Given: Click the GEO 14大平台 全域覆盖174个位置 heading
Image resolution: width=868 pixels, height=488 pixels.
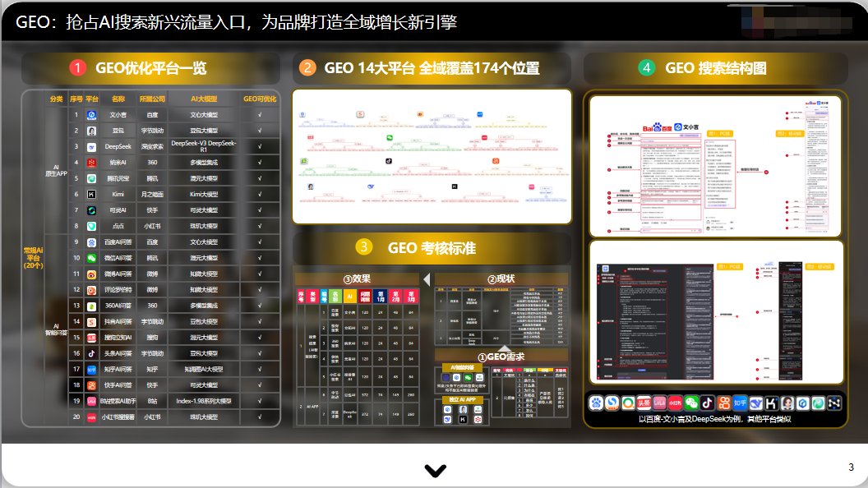Looking at the screenshot, I should 432,68.
